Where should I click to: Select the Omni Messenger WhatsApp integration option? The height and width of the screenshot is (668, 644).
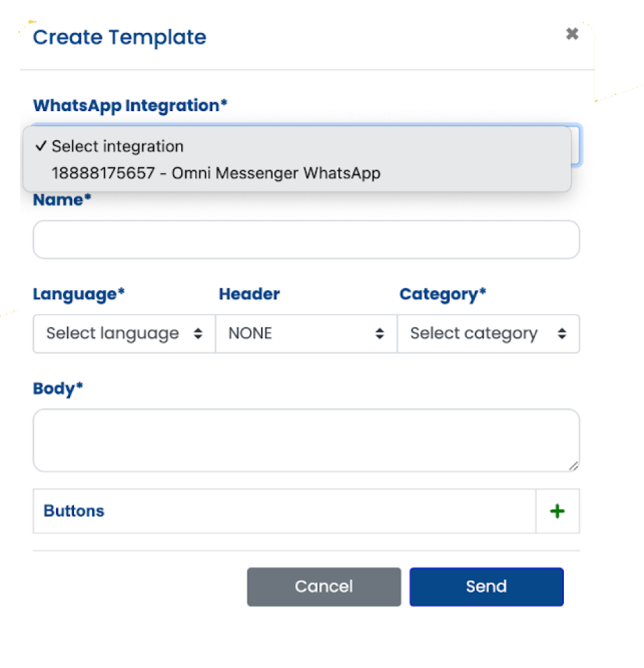216,173
